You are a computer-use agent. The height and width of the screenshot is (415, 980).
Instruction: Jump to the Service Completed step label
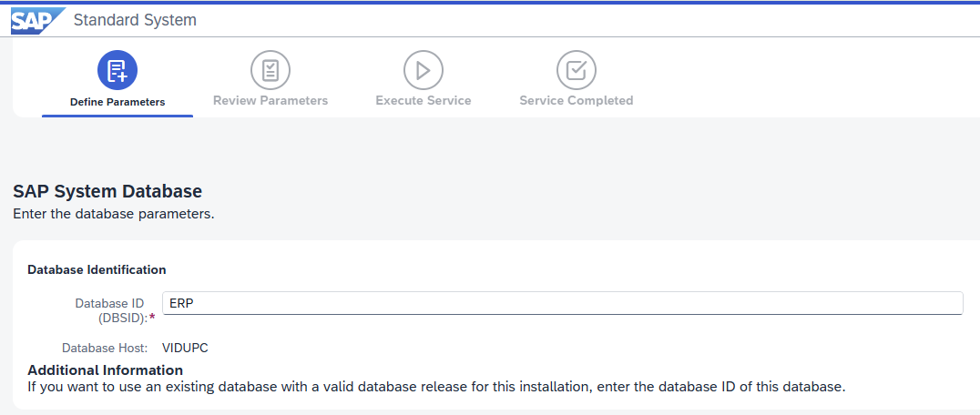[577, 100]
